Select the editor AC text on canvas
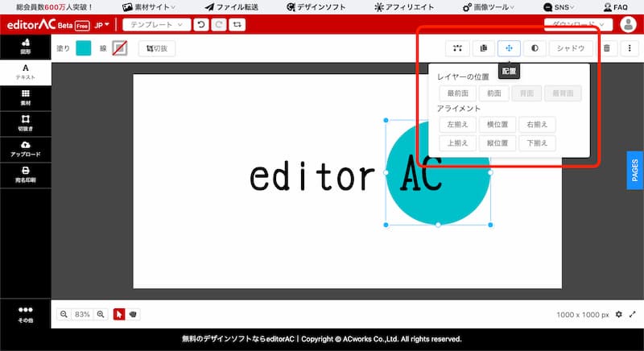 (346, 175)
